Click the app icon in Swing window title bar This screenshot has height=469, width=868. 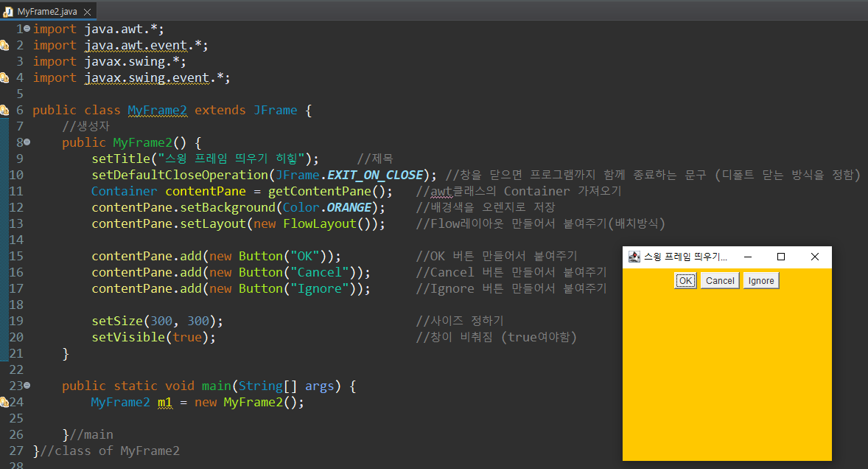point(634,257)
